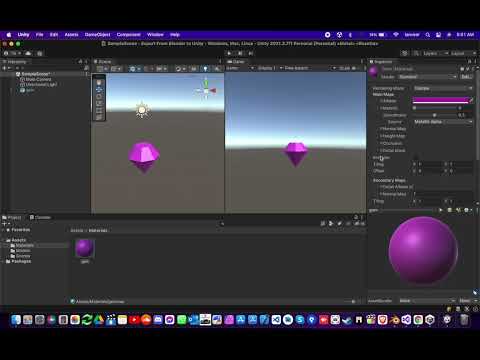Toggle scene lighting bulb button
The image size is (480, 360).
coord(205,69)
